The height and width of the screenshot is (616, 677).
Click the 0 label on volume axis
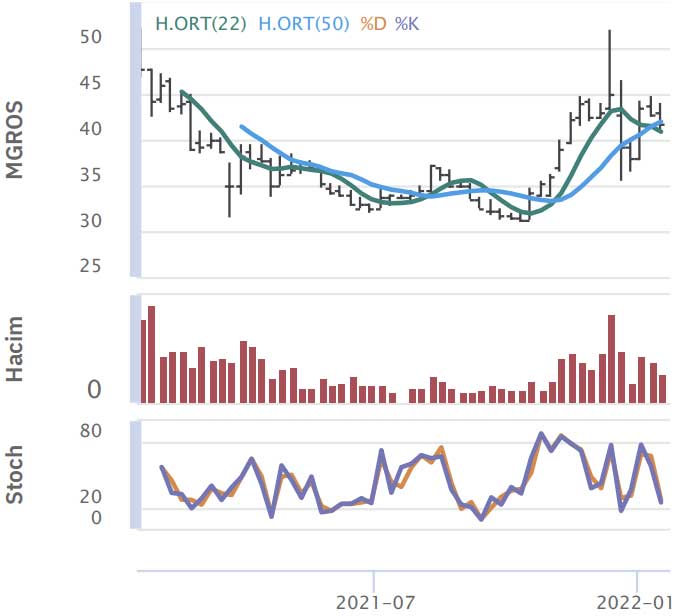pos(94,390)
